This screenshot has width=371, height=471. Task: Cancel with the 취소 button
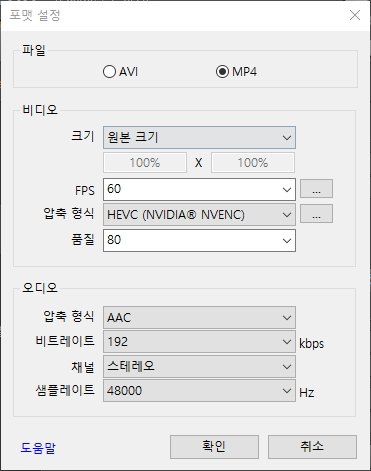click(312, 447)
